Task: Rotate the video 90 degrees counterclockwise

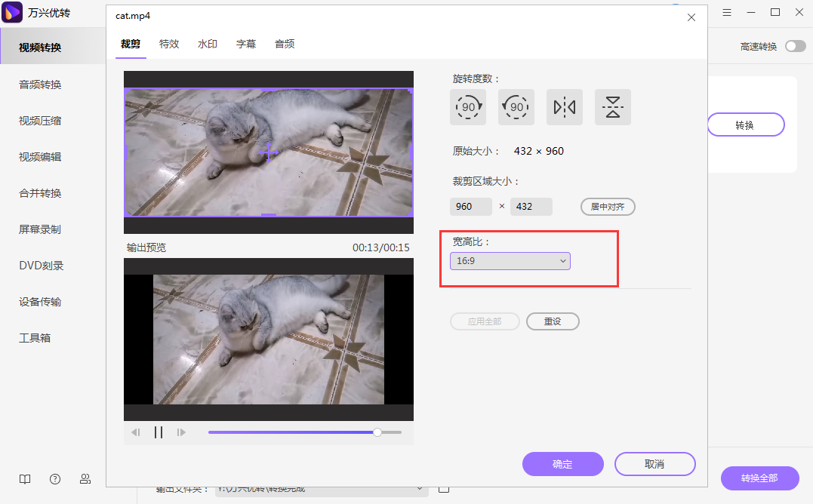Action: pyautogui.click(x=516, y=107)
